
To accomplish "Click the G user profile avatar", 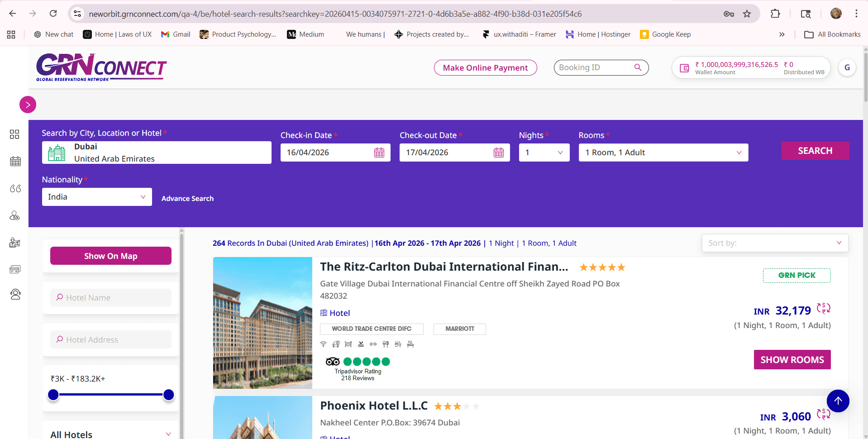I will (x=847, y=67).
